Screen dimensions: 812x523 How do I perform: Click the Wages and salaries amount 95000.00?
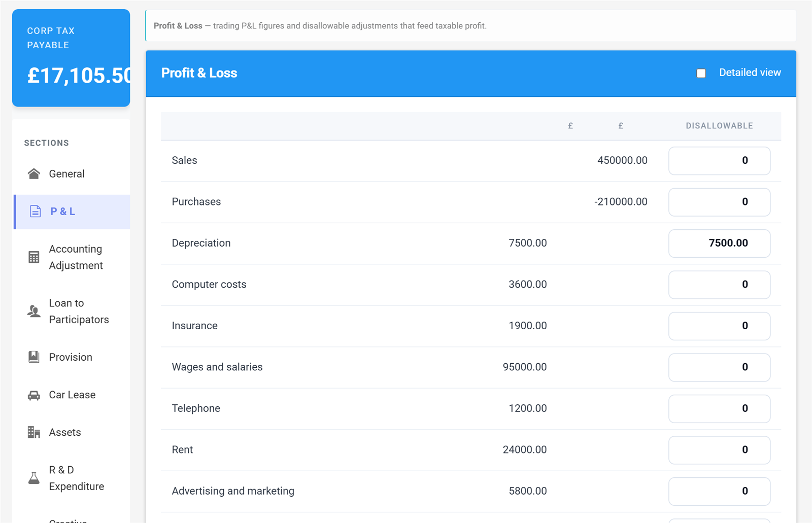525,367
